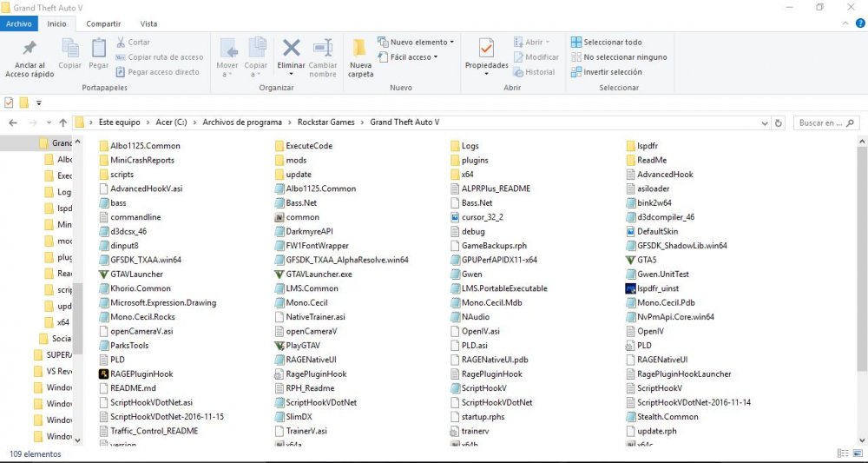Click the sidebar scroll down arrow
Image resolution: width=868 pixels, height=463 pixels.
(77, 440)
